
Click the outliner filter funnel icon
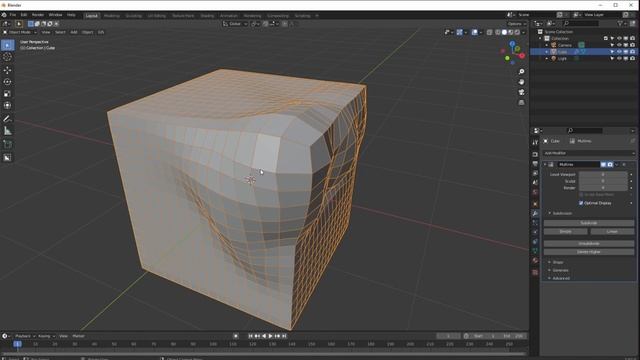620,24
